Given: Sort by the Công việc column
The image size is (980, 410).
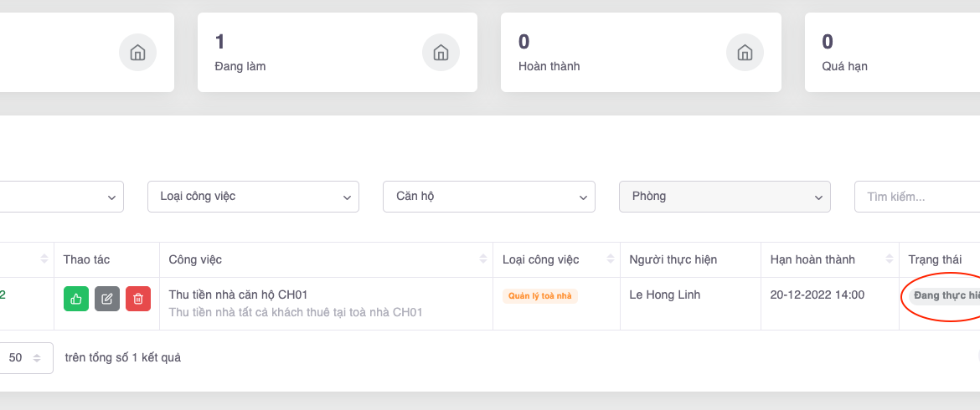Looking at the screenshot, I should click(482, 259).
